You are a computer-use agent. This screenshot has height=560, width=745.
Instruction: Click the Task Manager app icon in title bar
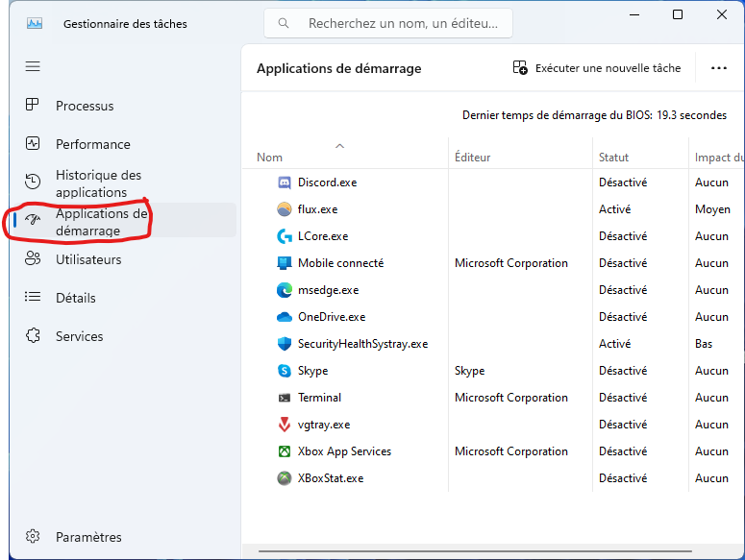pos(35,23)
